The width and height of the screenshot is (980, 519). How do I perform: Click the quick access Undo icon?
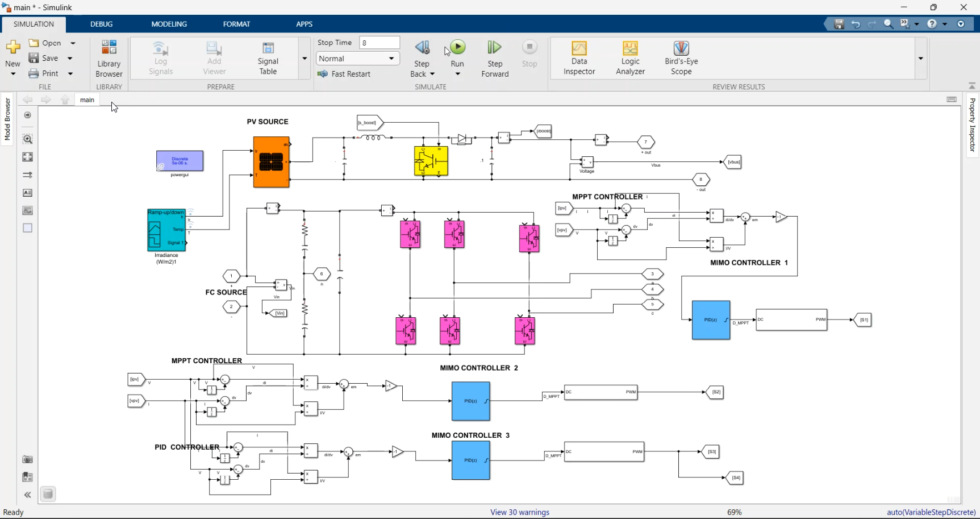(856, 24)
